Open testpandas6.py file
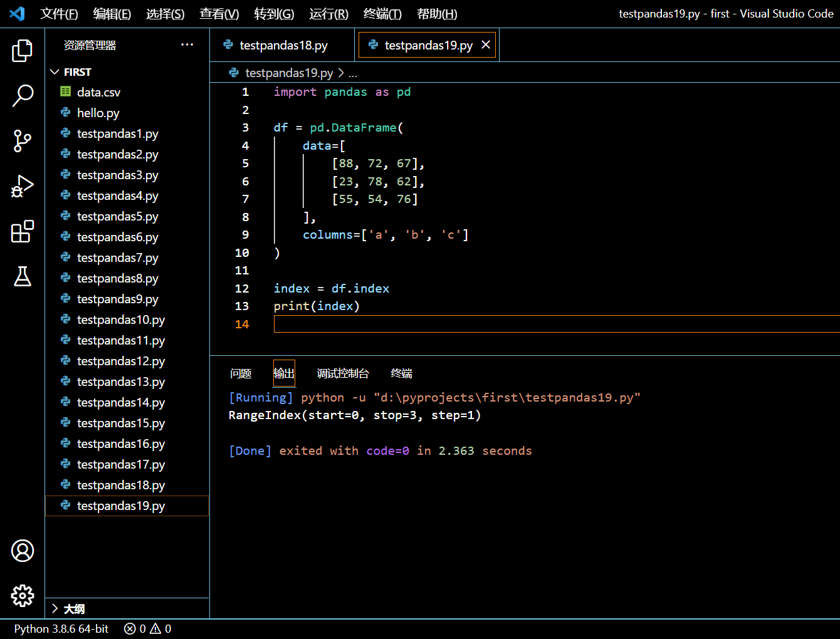The image size is (840, 639). click(127, 237)
